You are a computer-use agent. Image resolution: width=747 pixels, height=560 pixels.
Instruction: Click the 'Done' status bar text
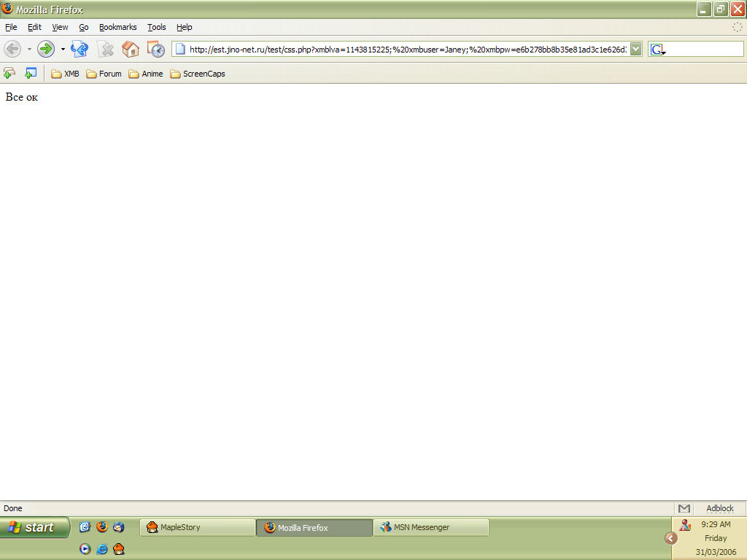tap(13, 508)
